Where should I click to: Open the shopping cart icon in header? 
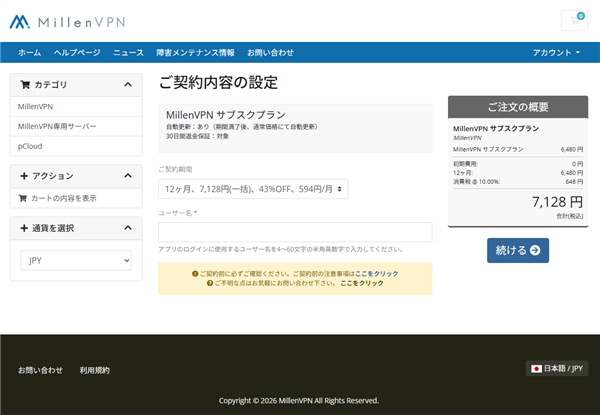(x=574, y=21)
